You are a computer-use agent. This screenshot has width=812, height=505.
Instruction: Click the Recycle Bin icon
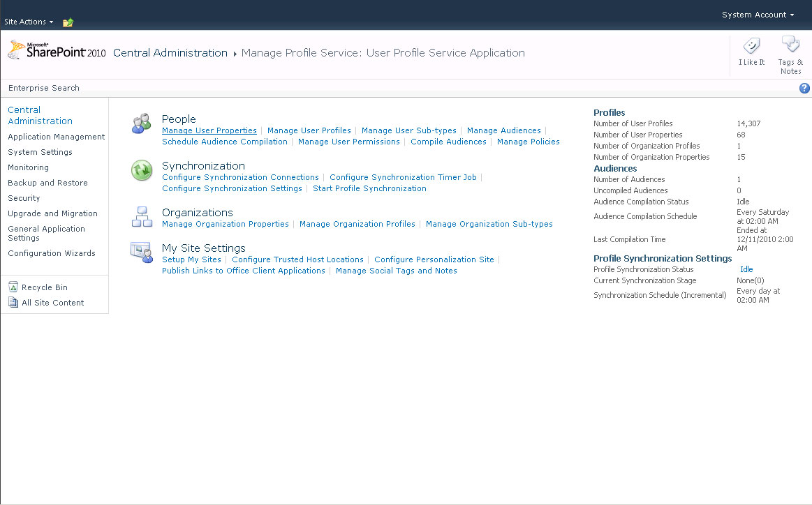pyautogui.click(x=13, y=287)
